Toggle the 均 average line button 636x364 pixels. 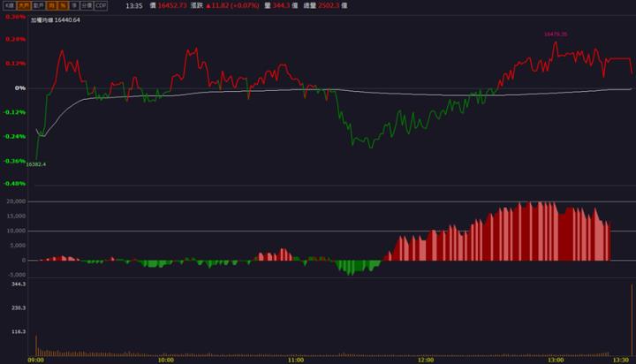[53, 5]
